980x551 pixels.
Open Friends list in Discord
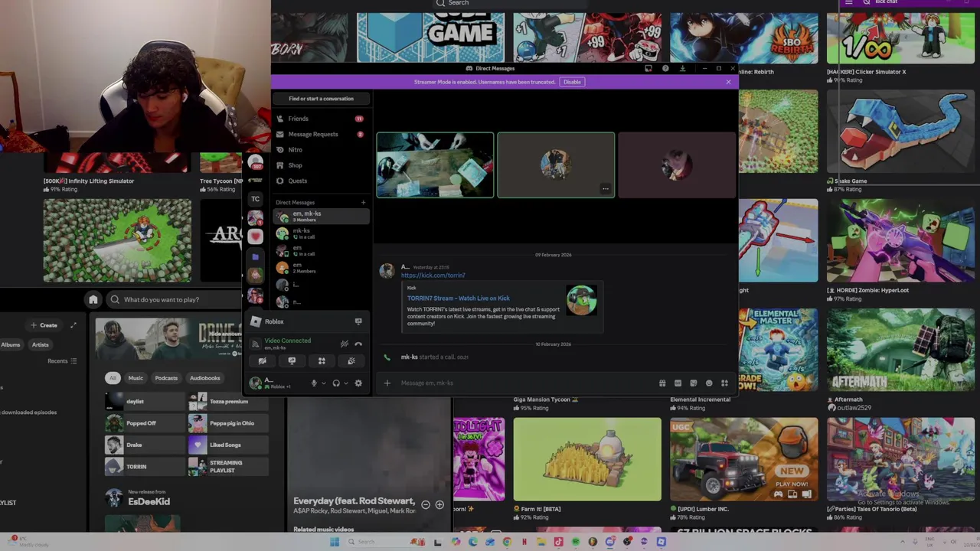pos(321,119)
